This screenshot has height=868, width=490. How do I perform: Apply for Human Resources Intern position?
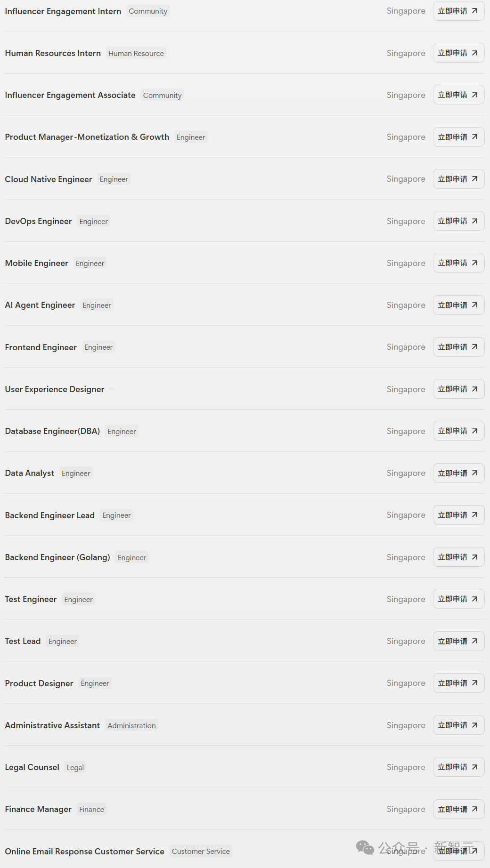(458, 53)
